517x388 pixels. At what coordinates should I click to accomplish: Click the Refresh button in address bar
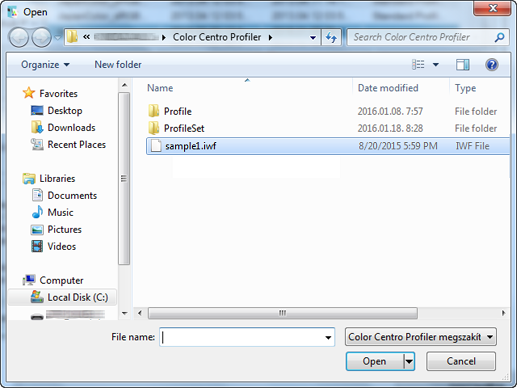[x=331, y=37]
